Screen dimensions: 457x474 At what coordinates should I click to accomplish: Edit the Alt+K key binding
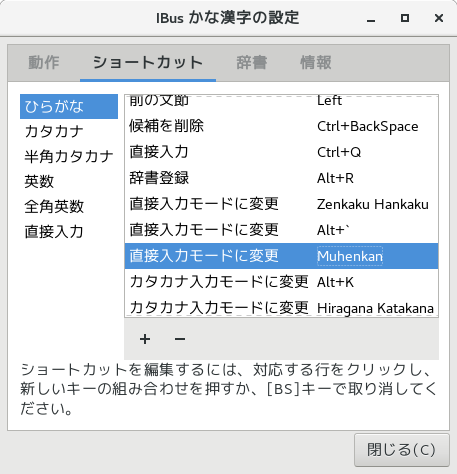pos(335,282)
